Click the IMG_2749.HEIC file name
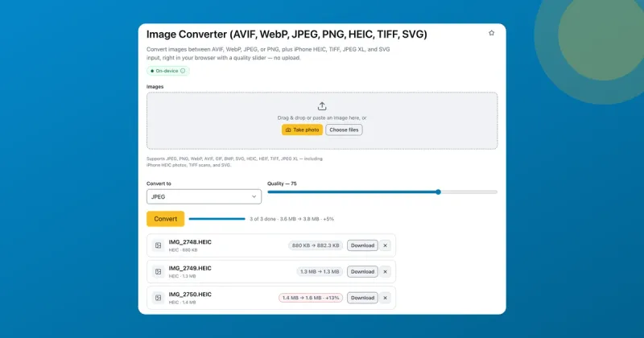The width and height of the screenshot is (644, 338). coord(190,268)
